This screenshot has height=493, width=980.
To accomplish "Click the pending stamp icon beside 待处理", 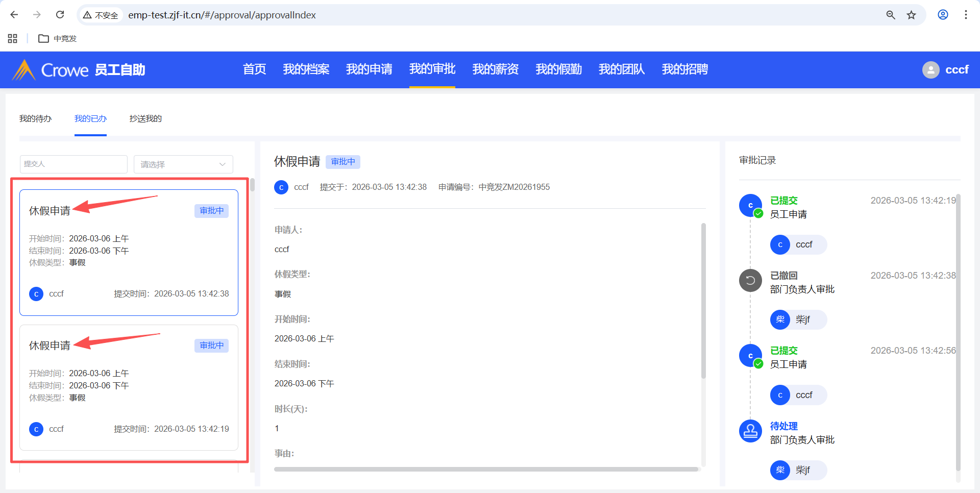I will tap(750, 431).
